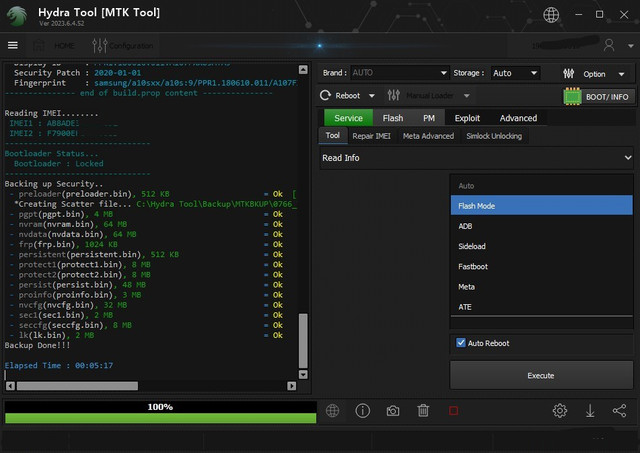Expand the Manual Loader dropdown arrow
The image size is (640, 453).
tap(467, 96)
